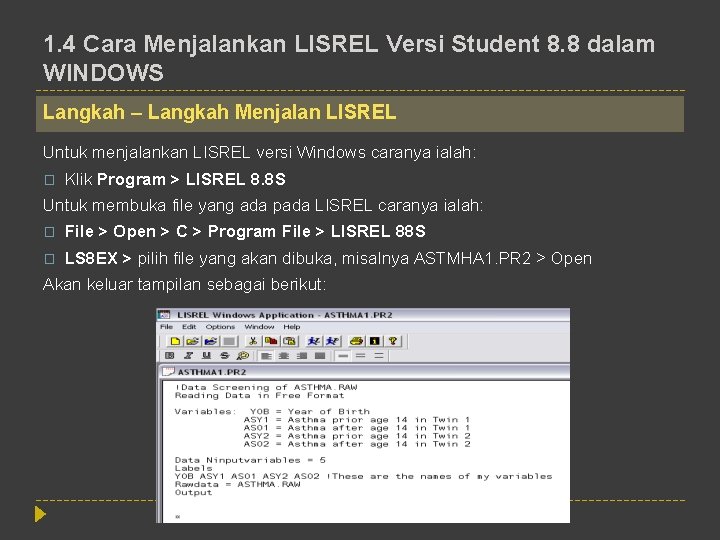Click the yellow play arrow on slide
720x540 pixels.
click(40, 514)
